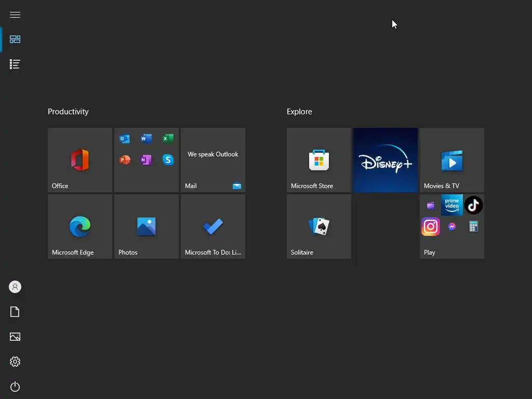Launch Excel from the Office folder tile
This screenshot has width=532, height=399.
[x=168, y=138]
